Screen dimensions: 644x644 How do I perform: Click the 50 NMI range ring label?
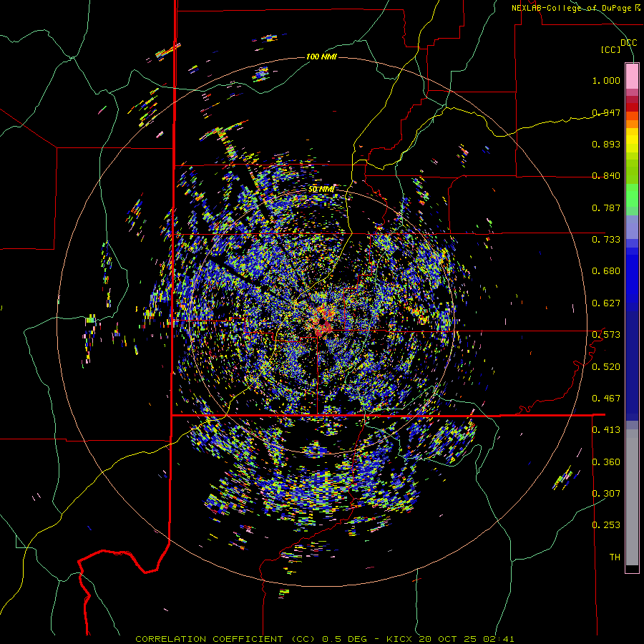(321, 190)
